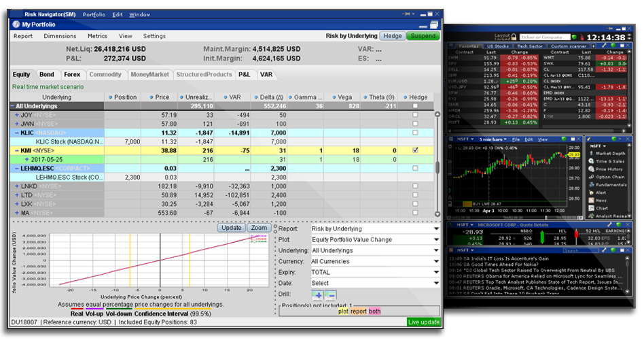Viewport: 644px width, 340px height.
Task: Click the Drill up minus icon
Action: (x=330, y=295)
